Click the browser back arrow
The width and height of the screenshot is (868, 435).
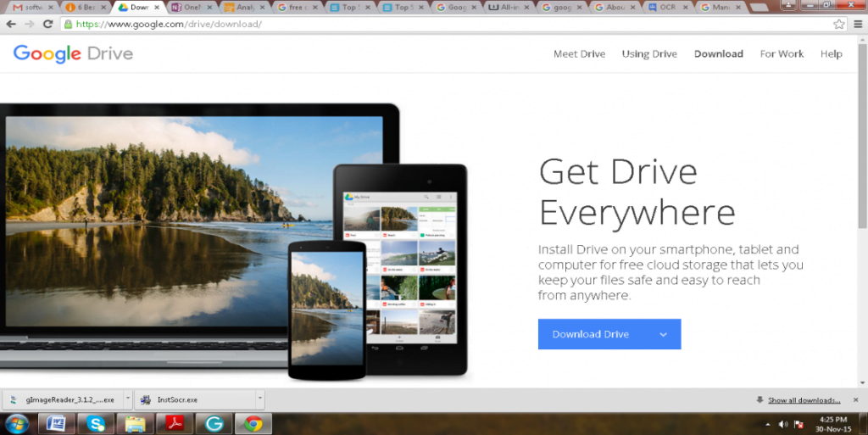click(11, 24)
